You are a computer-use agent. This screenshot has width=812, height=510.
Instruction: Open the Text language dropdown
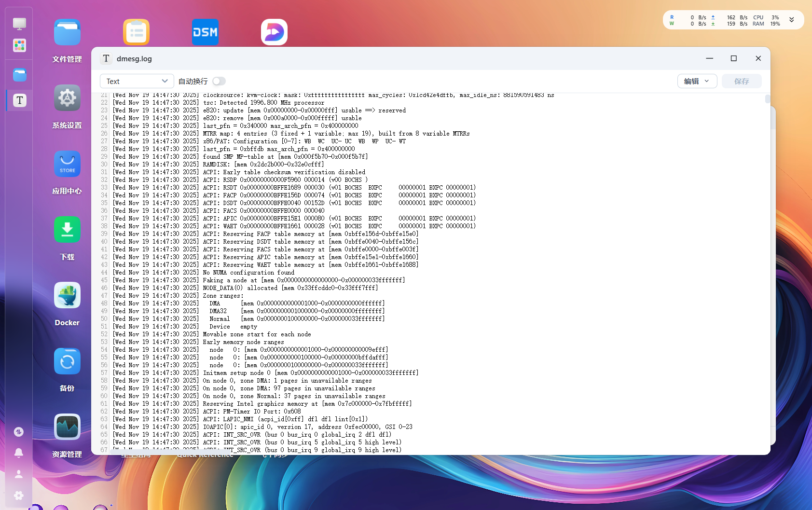point(137,81)
